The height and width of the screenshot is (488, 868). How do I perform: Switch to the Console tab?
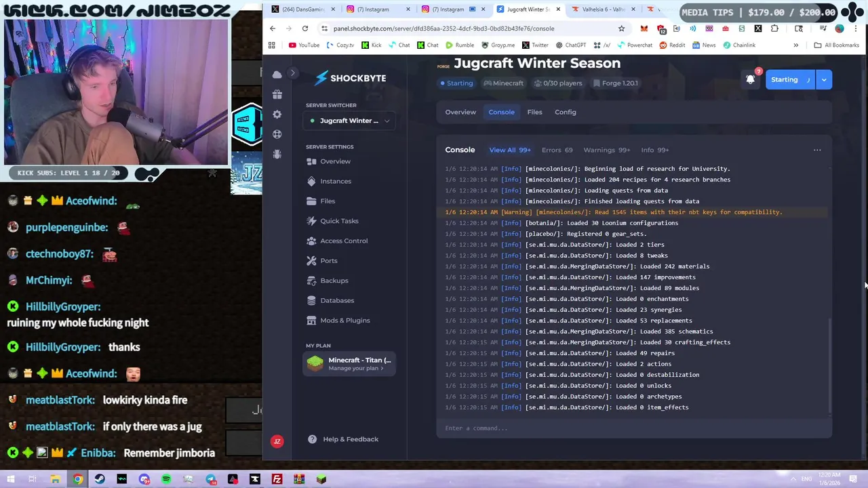501,113
